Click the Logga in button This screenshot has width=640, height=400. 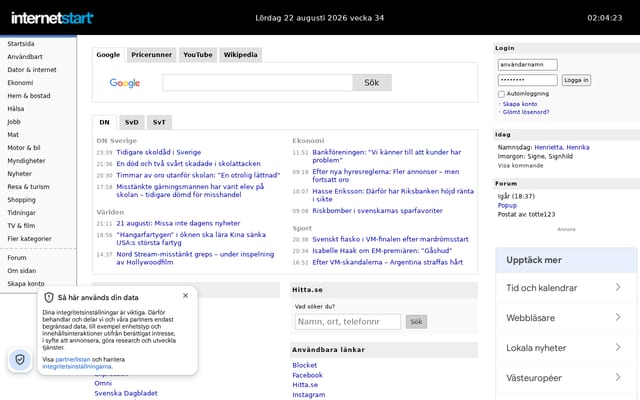click(576, 80)
